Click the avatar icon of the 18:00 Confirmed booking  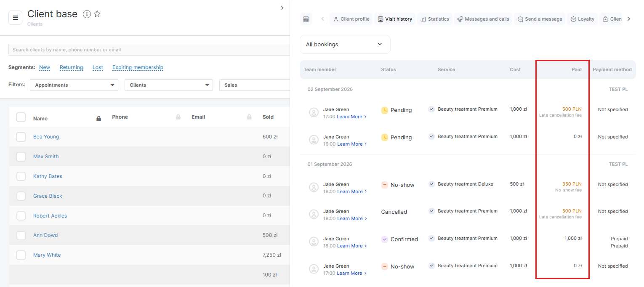point(314,242)
